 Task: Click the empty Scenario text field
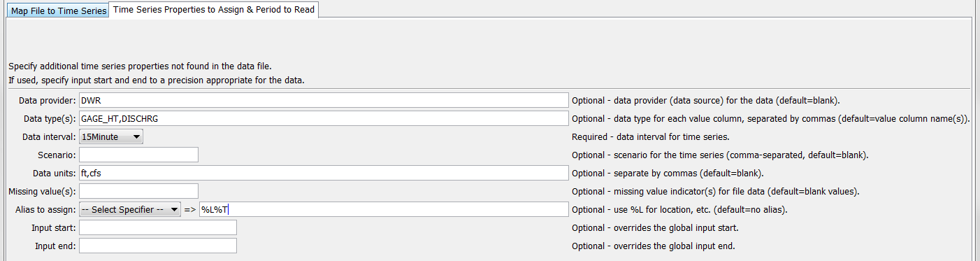pyautogui.click(x=139, y=155)
